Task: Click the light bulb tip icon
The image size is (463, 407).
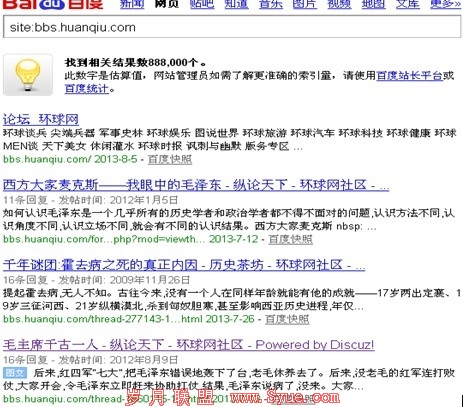Action: (28, 75)
